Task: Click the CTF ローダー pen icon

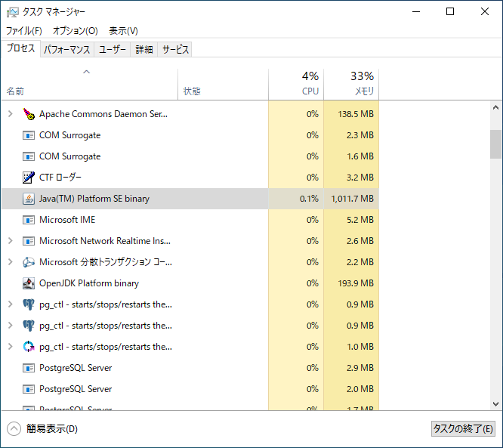Action: (29, 178)
